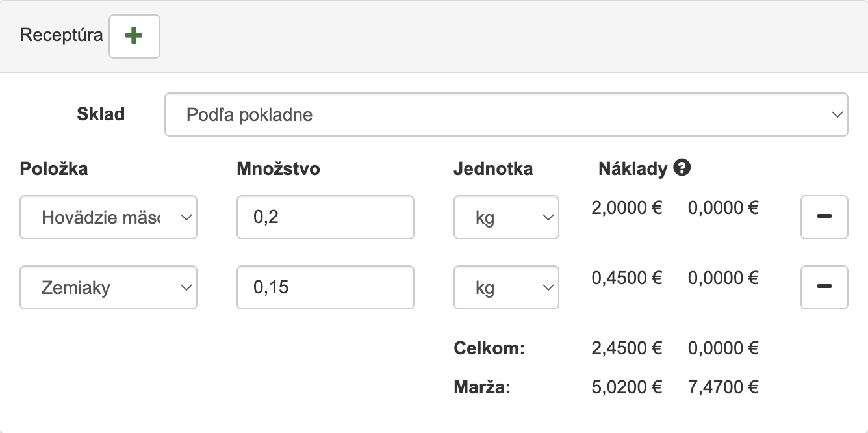Click the Receptúra panel title
The image size is (868, 433).
pyautogui.click(x=61, y=35)
